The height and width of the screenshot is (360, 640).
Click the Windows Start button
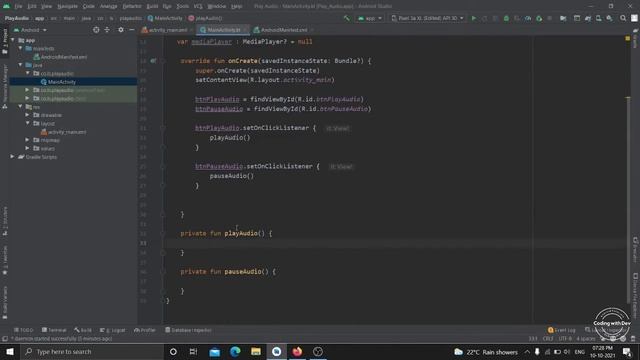pos(10,351)
